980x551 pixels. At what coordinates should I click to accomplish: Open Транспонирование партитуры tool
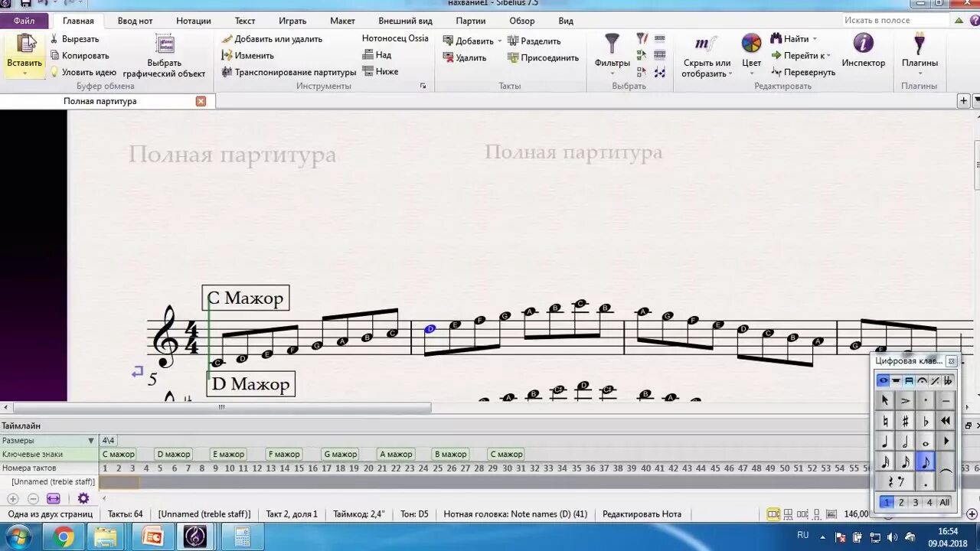click(289, 72)
